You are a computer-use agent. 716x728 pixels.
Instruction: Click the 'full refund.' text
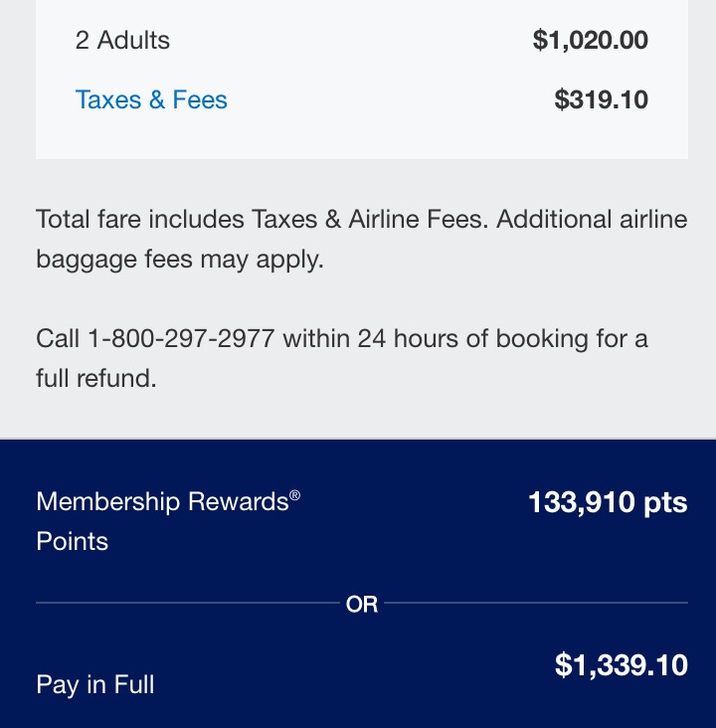(x=96, y=379)
